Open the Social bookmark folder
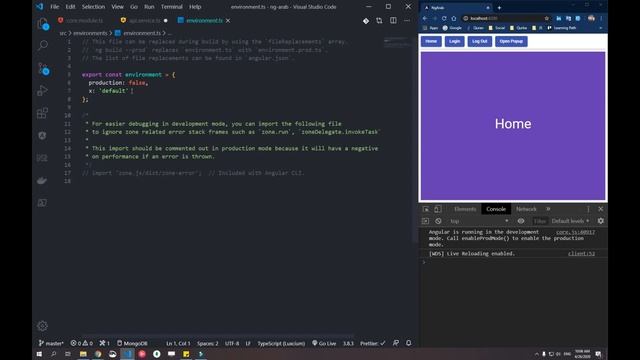Screen dimensions: 640x360 [x=497, y=28]
